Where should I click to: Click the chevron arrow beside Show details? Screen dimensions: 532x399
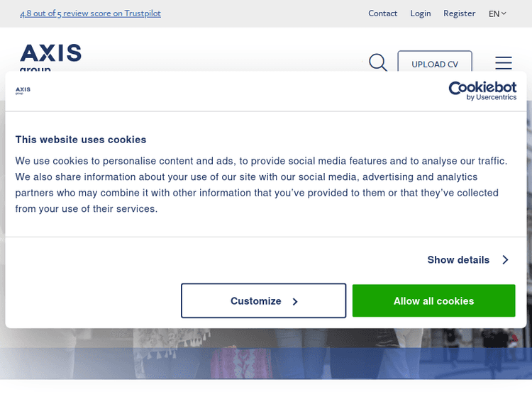coord(505,260)
